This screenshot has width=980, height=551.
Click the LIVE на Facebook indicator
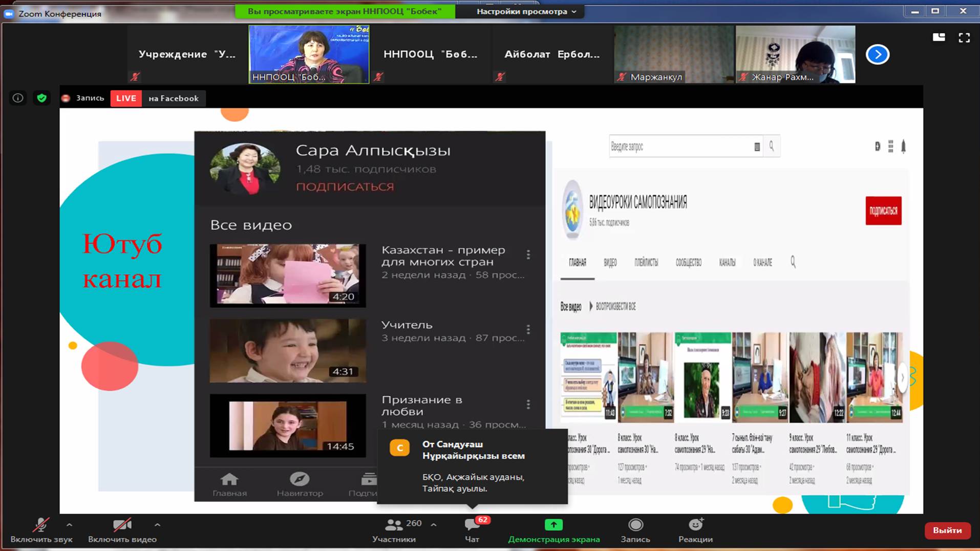pyautogui.click(x=157, y=98)
